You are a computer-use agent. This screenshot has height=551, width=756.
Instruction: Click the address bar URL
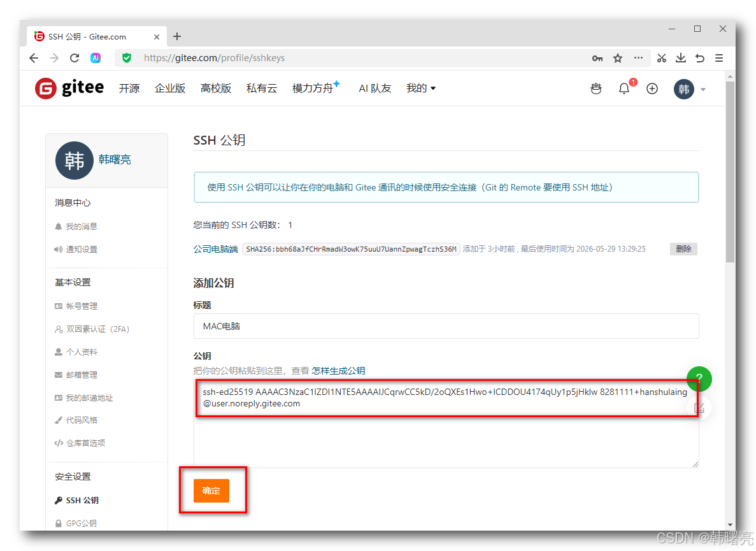tap(215, 59)
